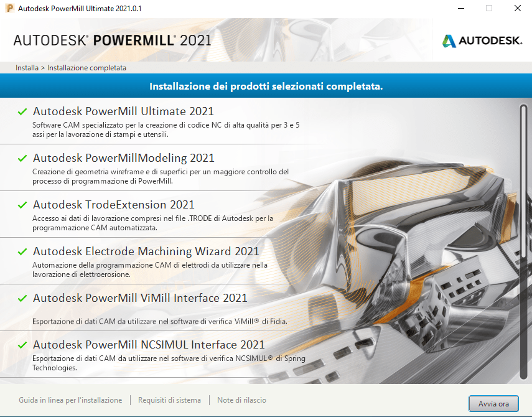Click the 'Installazione dei prodotti selezionati completata' banner

tap(266, 86)
